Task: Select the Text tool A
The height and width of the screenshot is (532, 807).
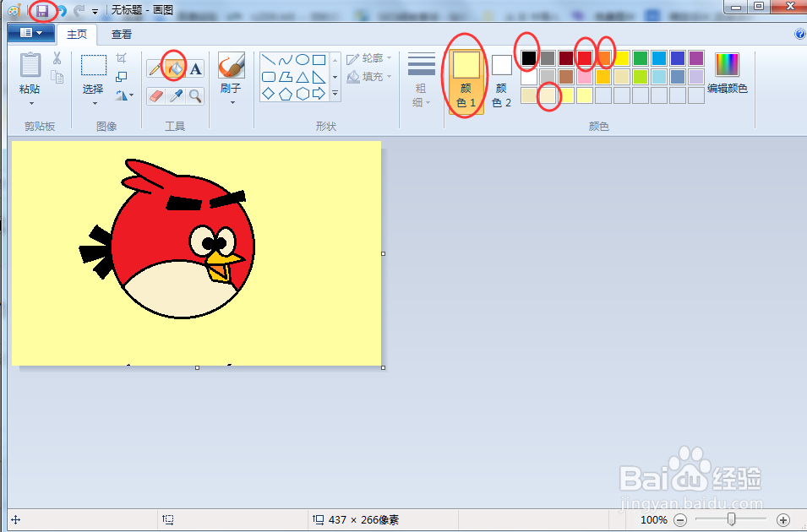Action: pyautogui.click(x=195, y=68)
